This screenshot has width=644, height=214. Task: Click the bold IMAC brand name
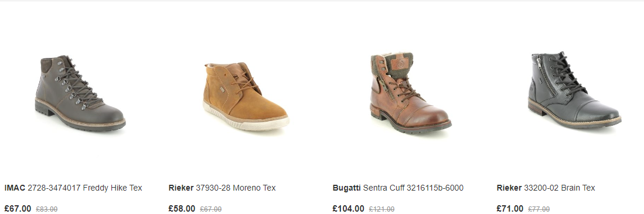tap(15, 188)
